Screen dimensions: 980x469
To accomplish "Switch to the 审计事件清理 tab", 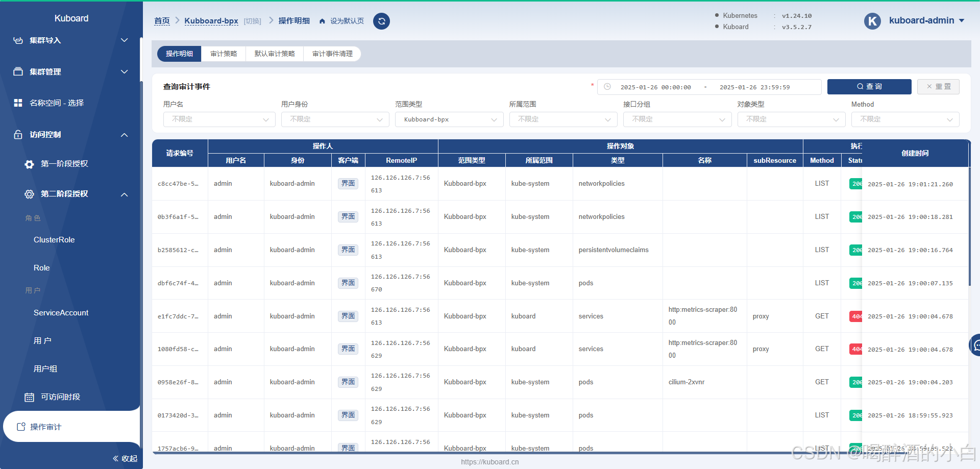I will point(332,54).
